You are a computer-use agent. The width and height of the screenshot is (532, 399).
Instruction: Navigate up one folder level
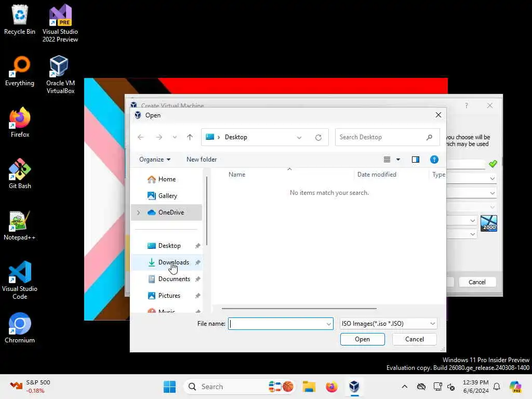click(190, 137)
